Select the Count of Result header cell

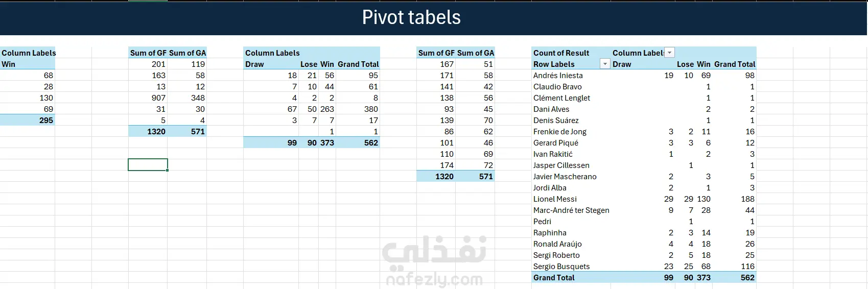(x=561, y=53)
